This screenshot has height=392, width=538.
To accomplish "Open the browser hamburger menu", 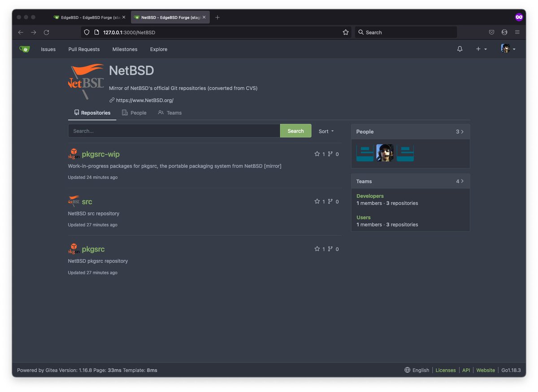I will coord(517,32).
